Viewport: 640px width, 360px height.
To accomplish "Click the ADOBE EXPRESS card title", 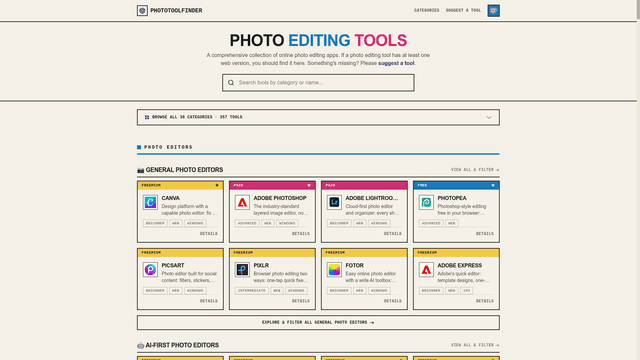I will click(x=460, y=266).
